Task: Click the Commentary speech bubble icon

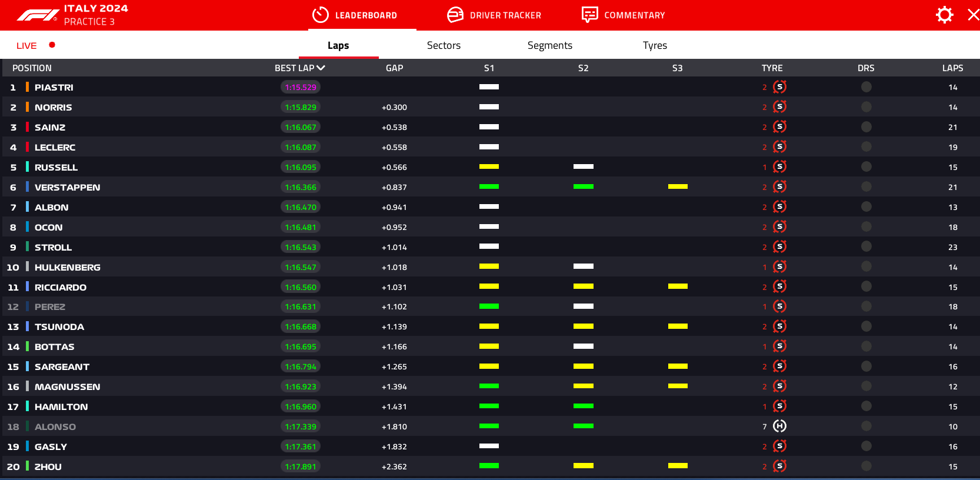Action: point(589,15)
